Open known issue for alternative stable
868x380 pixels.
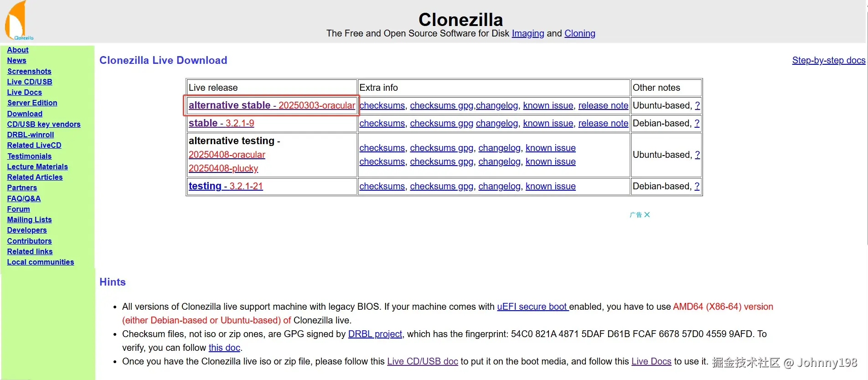tap(548, 105)
